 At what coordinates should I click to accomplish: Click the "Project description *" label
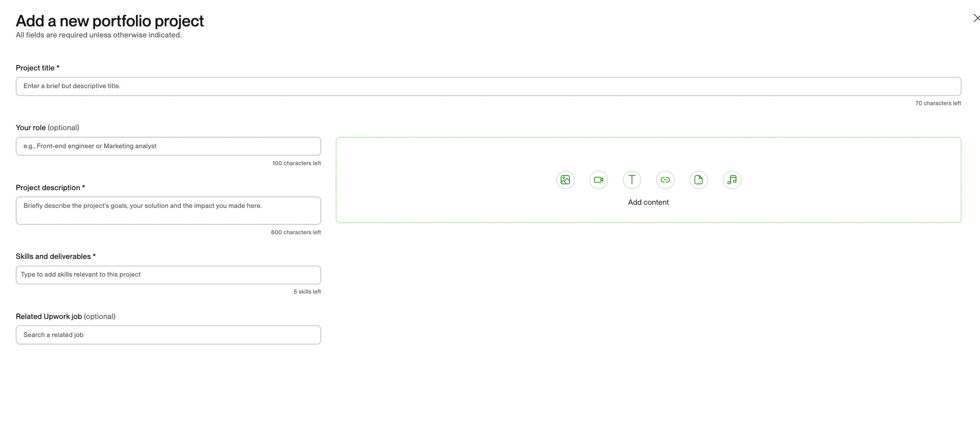[x=50, y=188]
